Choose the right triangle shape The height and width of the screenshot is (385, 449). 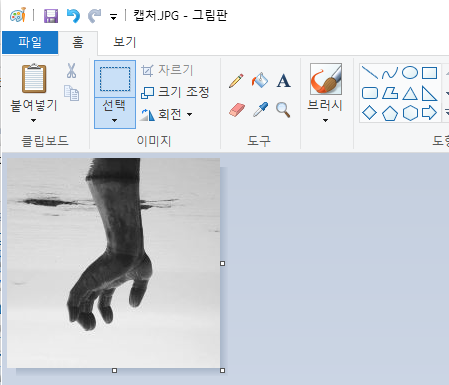coord(429,93)
